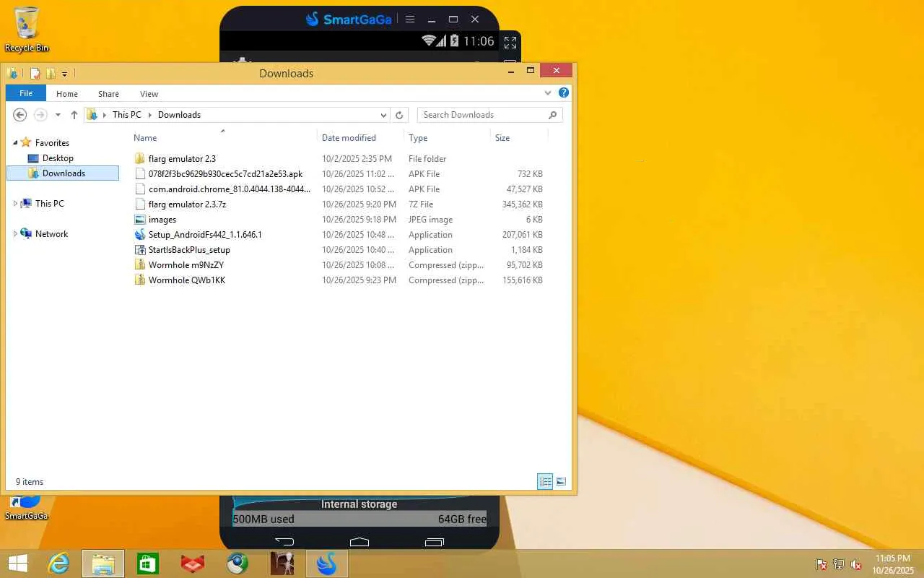This screenshot has width=924, height=578.
Task: Switch to the View ribbon tab
Action: coord(149,94)
